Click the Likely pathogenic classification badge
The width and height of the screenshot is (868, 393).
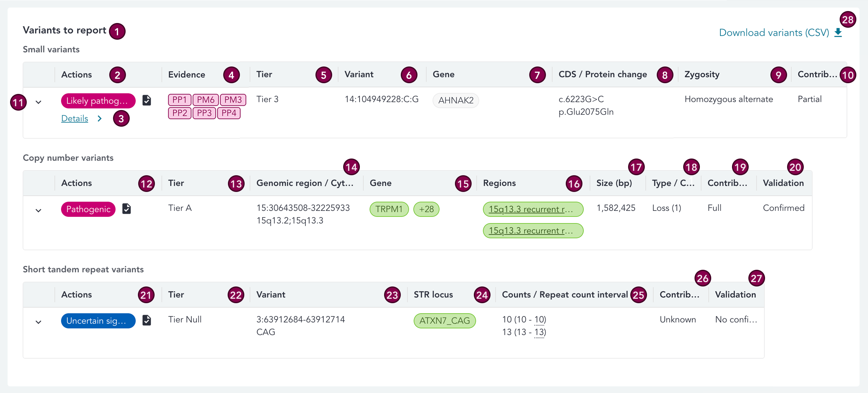(98, 101)
